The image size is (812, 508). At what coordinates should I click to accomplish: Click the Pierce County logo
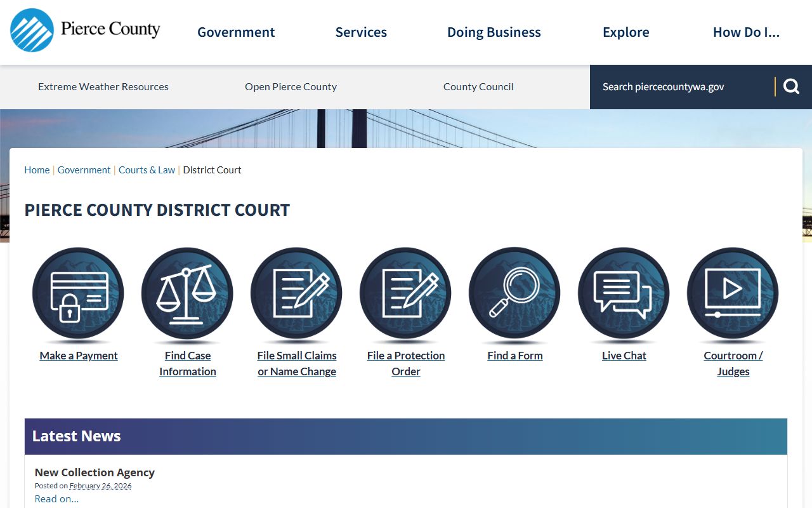(x=85, y=30)
